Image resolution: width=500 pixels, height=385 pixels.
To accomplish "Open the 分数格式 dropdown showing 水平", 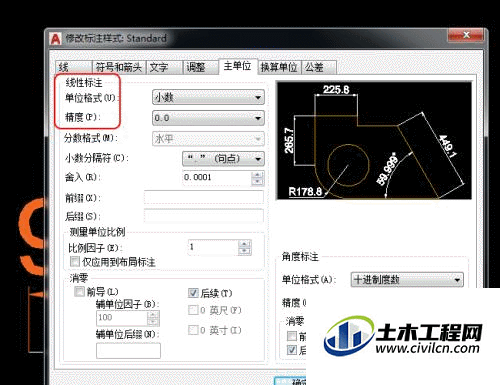I will (x=208, y=139).
